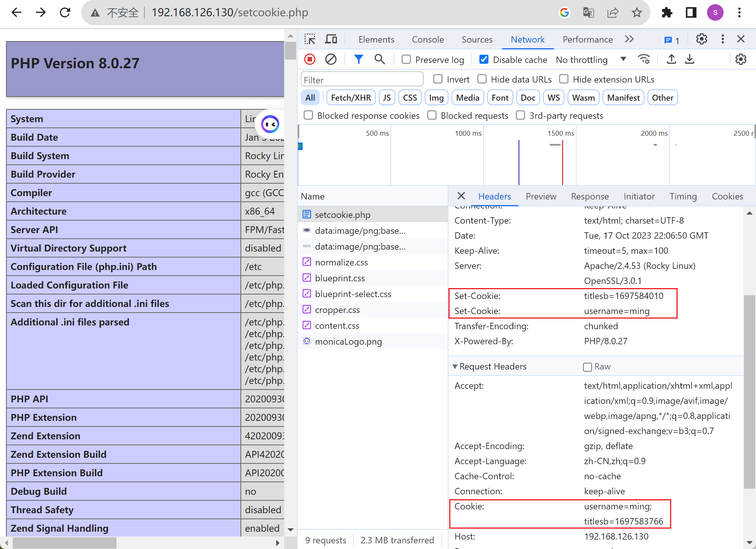Viewport: 756px width, 549px height.
Task: Click the inspect element selector icon
Action: (310, 39)
